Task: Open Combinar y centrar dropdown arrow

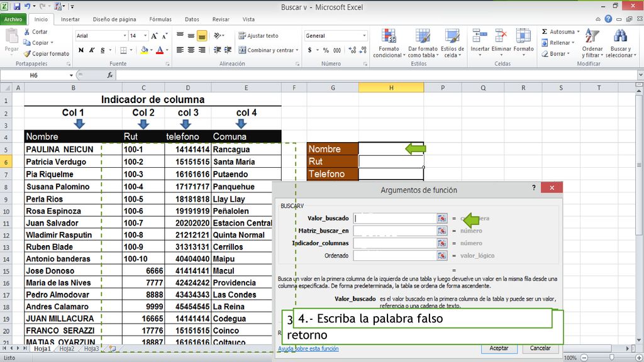Action: click(x=297, y=50)
